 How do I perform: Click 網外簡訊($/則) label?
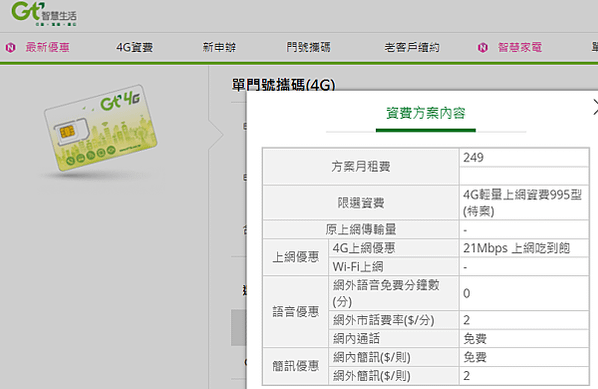point(371,376)
